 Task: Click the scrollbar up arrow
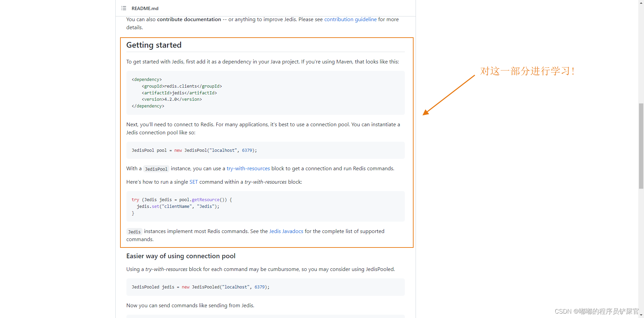pos(641,3)
